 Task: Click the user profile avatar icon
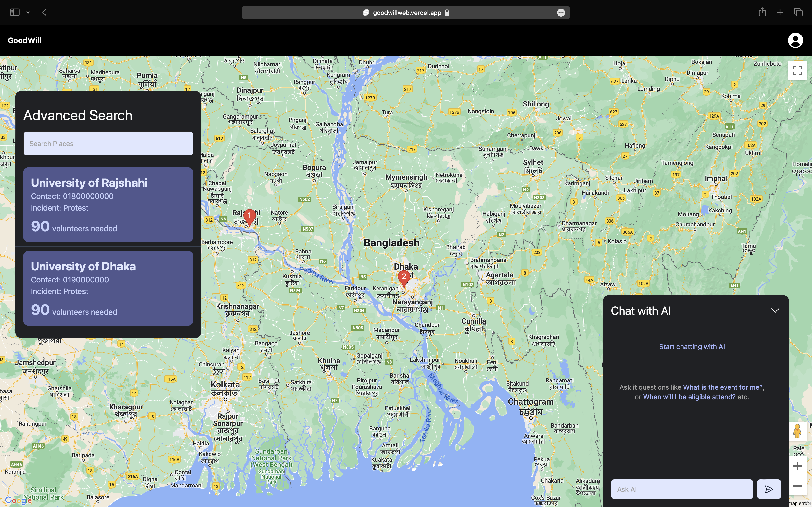tap(795, 40)
